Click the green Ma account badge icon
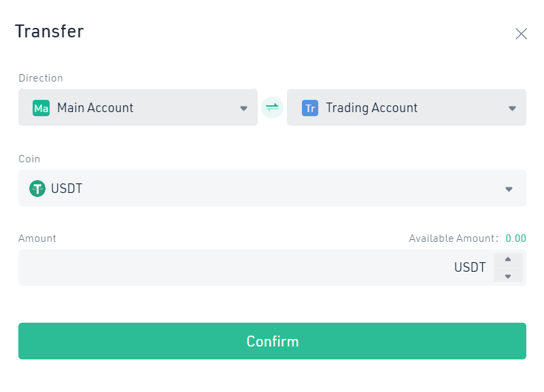 (x=41, y=108)
